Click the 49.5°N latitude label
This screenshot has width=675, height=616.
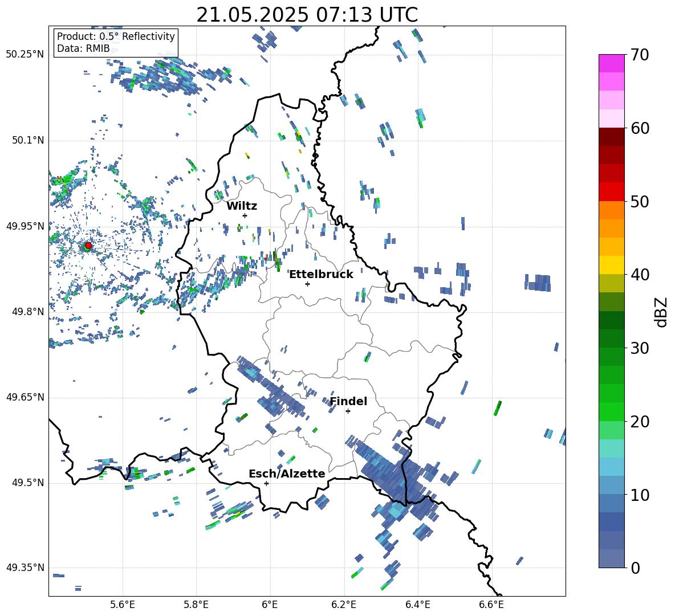(27, 483)
